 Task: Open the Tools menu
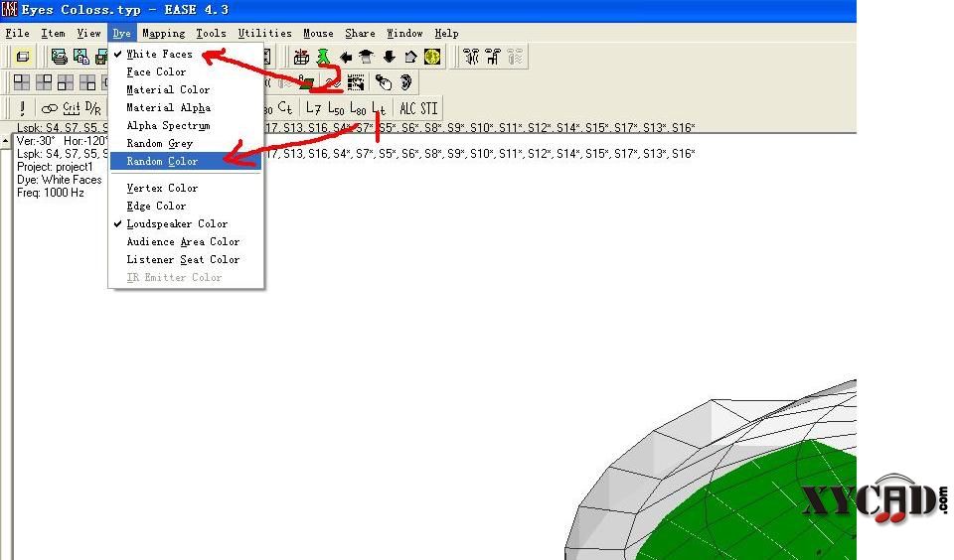point(211,34)
